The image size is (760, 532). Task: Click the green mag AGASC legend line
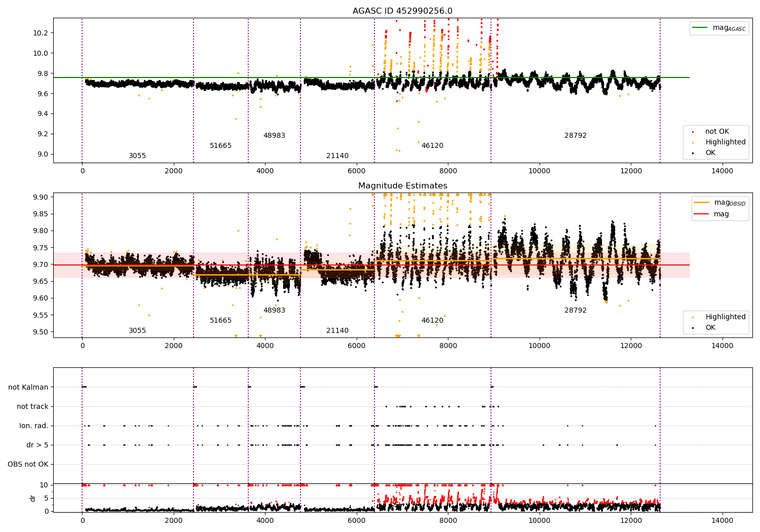[x=700, y=28]
